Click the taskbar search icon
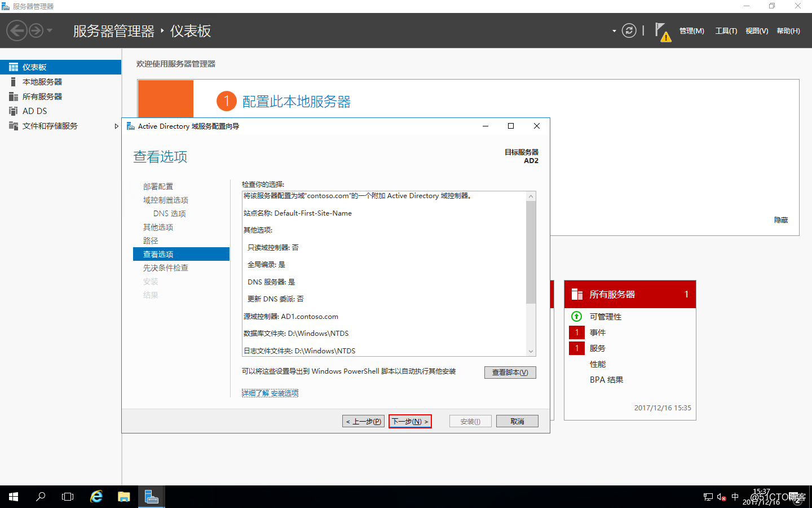812x508 pixels. [41, 497]
